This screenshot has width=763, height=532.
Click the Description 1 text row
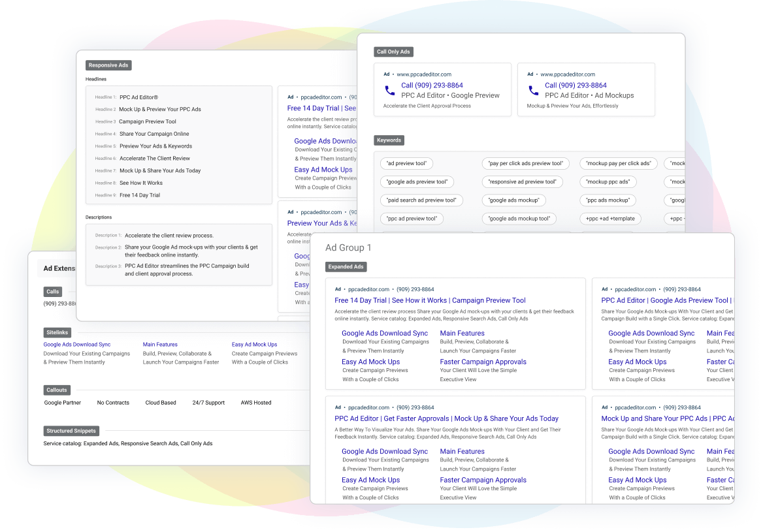tap(169, 236)
